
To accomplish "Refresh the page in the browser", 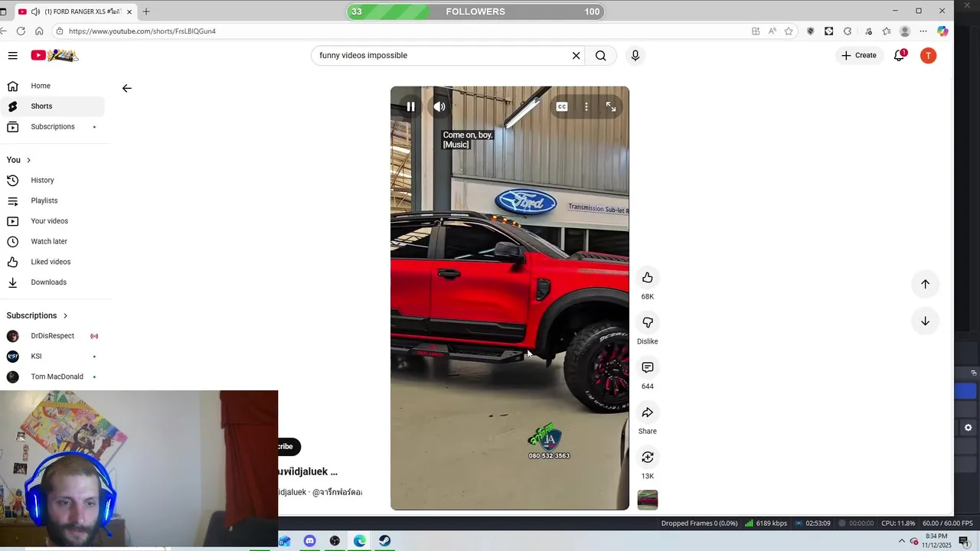I will (x=21, y=31).
